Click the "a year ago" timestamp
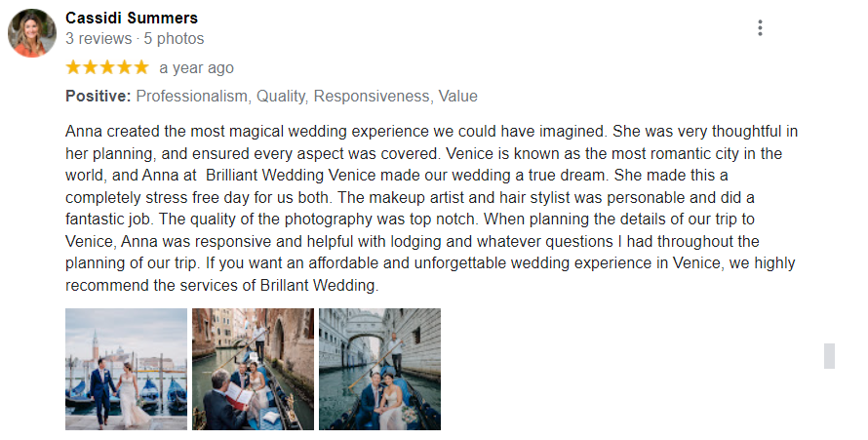 [x=196, y=68]
